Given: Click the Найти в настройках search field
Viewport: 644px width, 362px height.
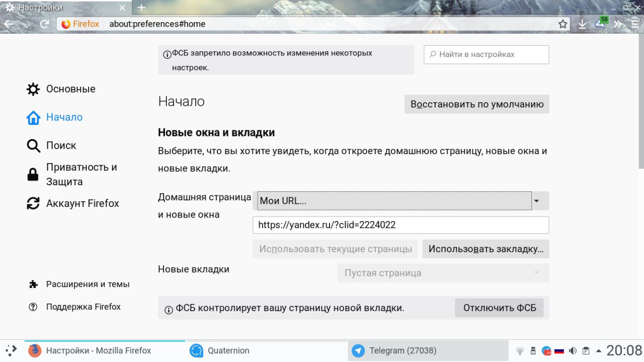Looking at the screenshot, I should [487, 54].
